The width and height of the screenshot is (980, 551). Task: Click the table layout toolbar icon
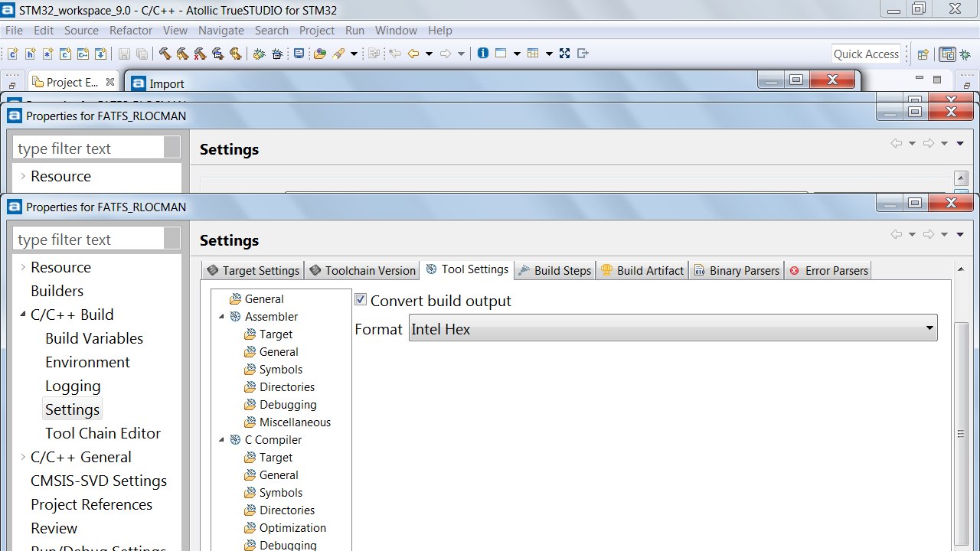pos(533,54)
